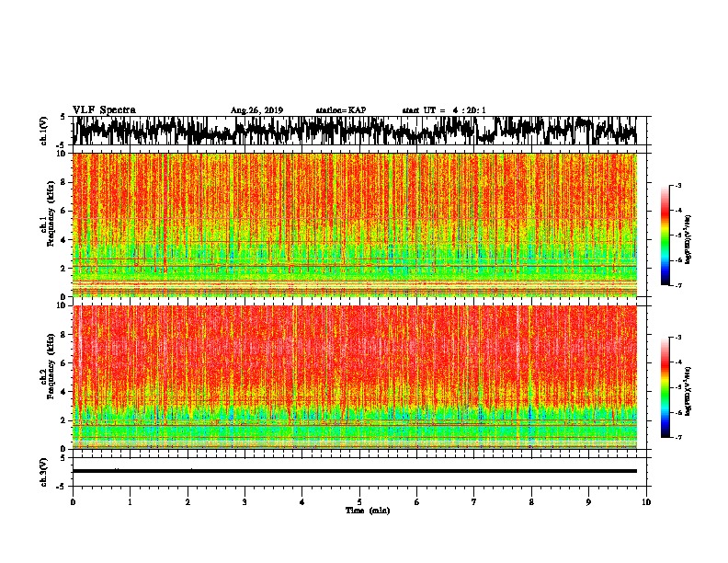The width and height of the screenshot is (728, 563).
Task: Click the ch.1 spectrogram plot area
Action: pos(355,224)
